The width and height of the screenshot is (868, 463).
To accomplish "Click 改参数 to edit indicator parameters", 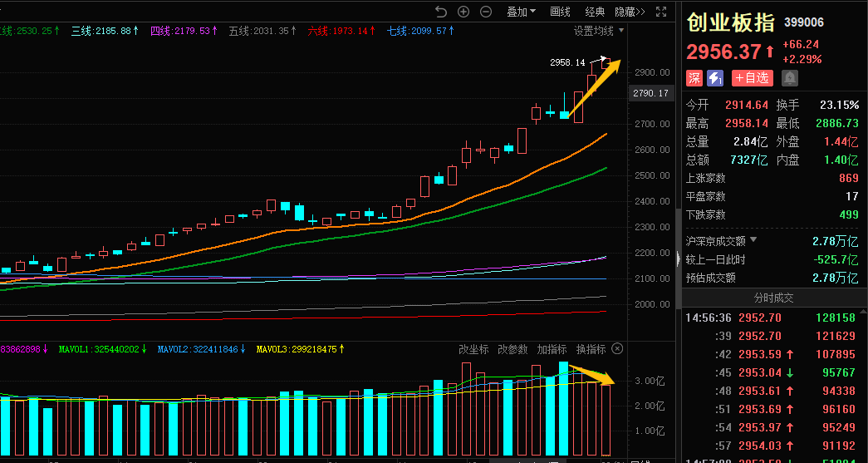I will pyautogui.click(x=513, y=349).
